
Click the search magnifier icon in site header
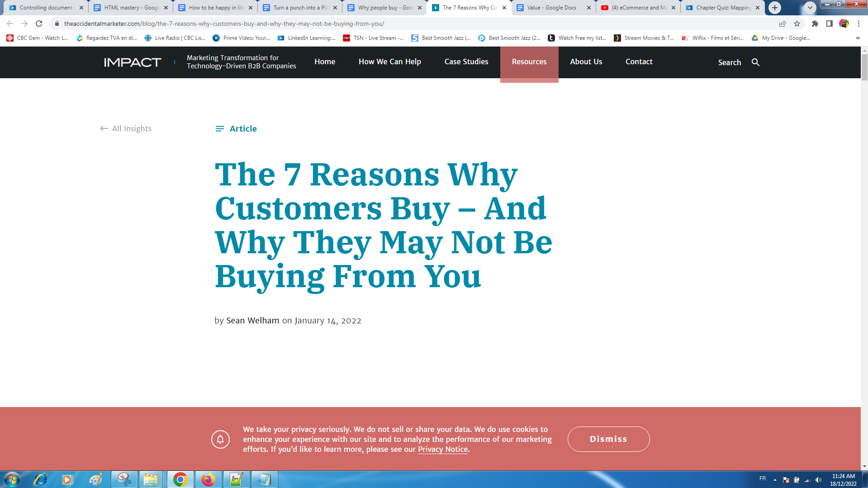(755, 62)
